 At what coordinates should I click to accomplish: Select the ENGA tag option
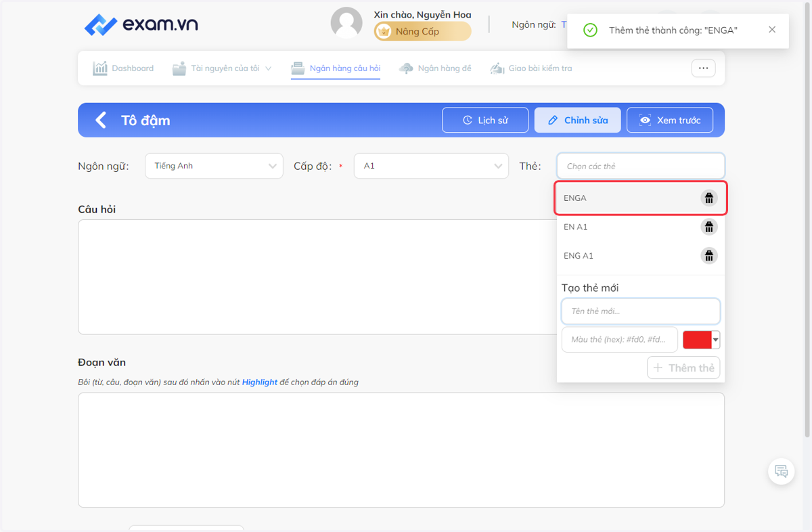[641, 198]
